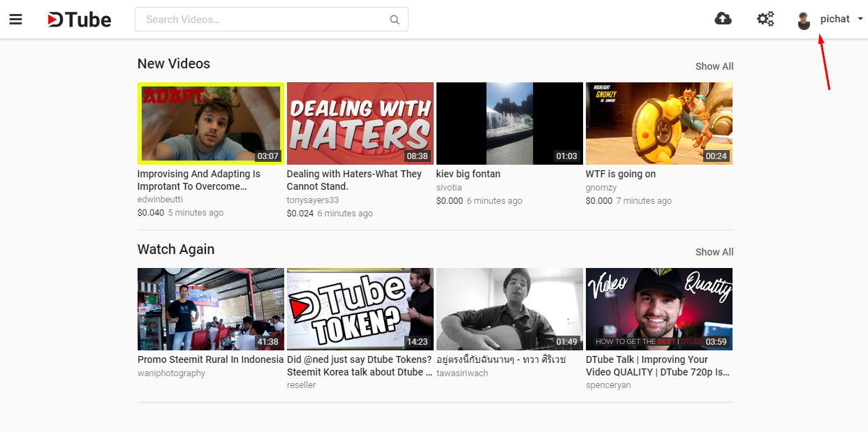
Task: Open title 'Dealing with Haters-What They Cannot Stand'
Action: click(354, 180)
